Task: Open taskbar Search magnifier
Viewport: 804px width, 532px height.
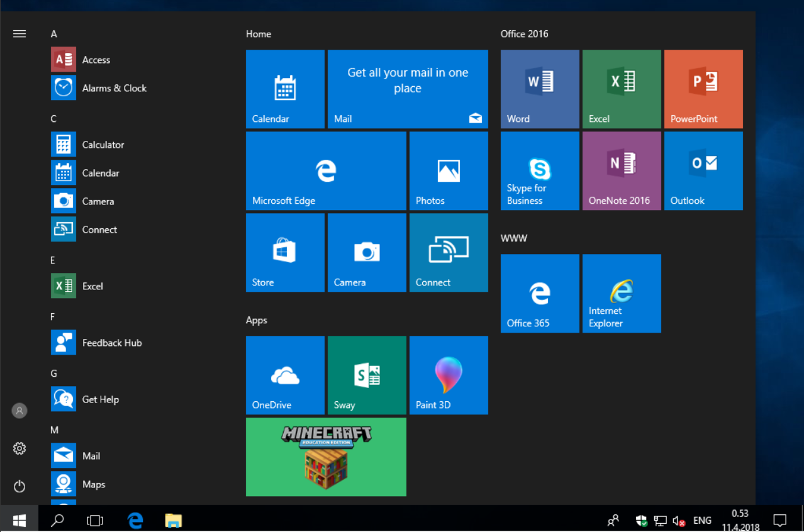Action: pos(57,520)
